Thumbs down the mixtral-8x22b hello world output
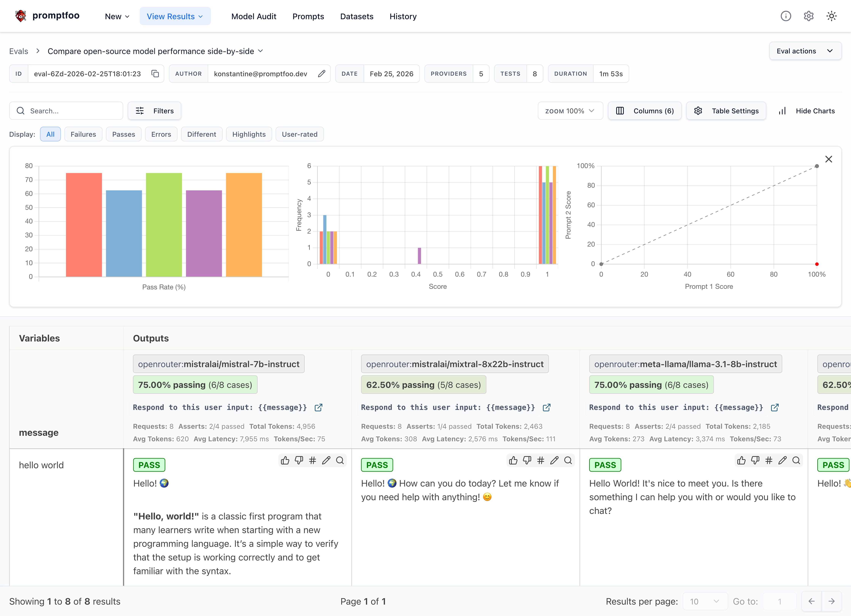Screen dimensions: 851x616 [527, 460]
